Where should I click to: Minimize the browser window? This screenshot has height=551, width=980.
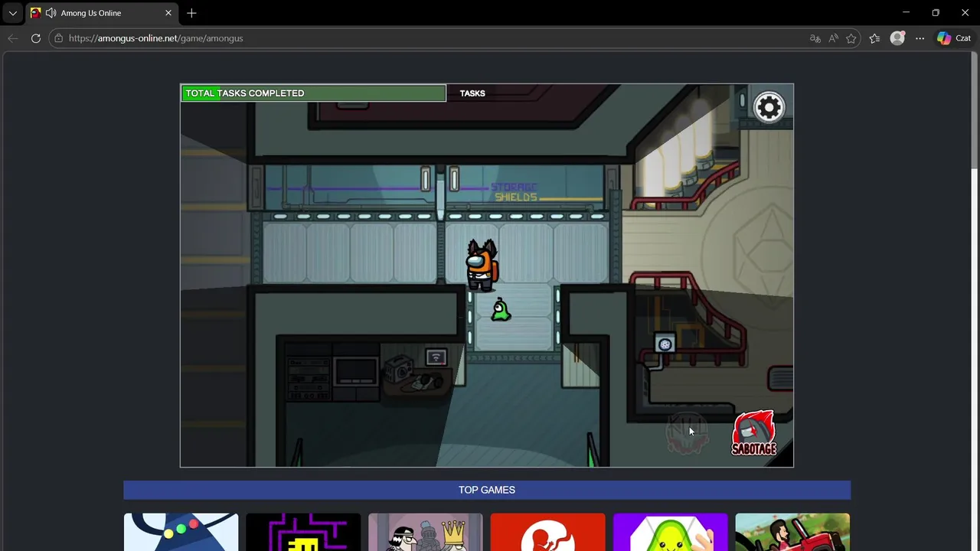pyautogui.click(x=906, y=12)
